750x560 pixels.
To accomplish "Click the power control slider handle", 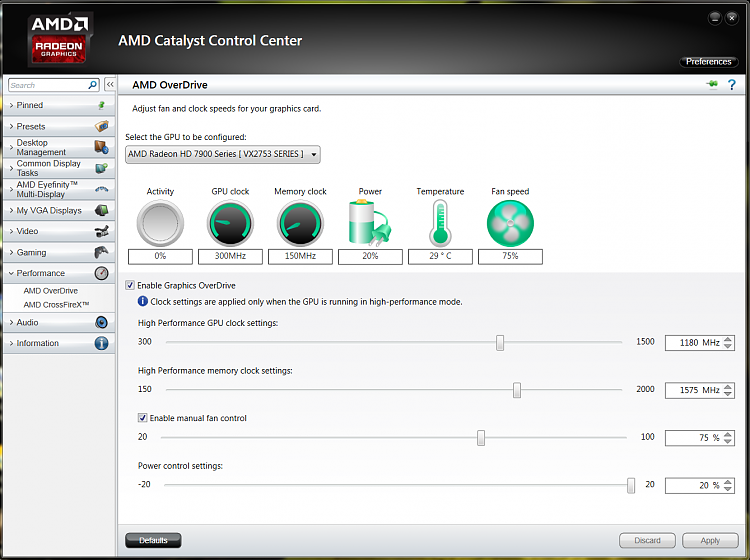I will pyautogui.click(x=631, y=485).
